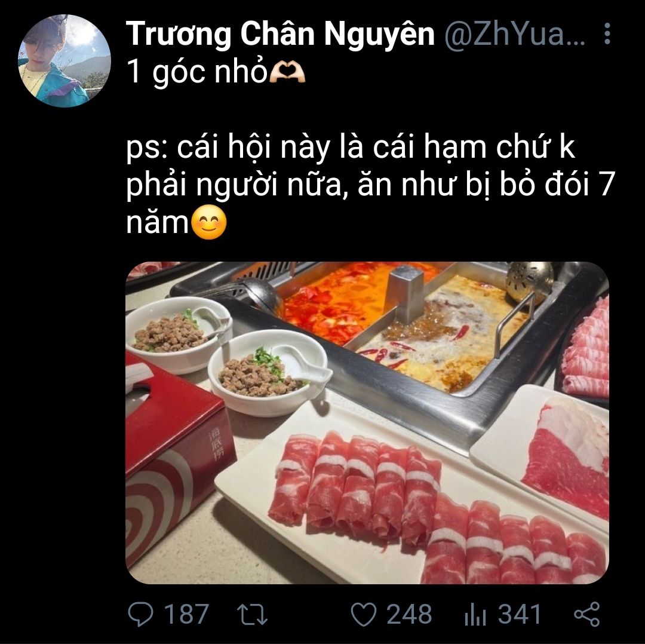645x644 pixels.
Task: Click the 341 views count
Action: 520,614
